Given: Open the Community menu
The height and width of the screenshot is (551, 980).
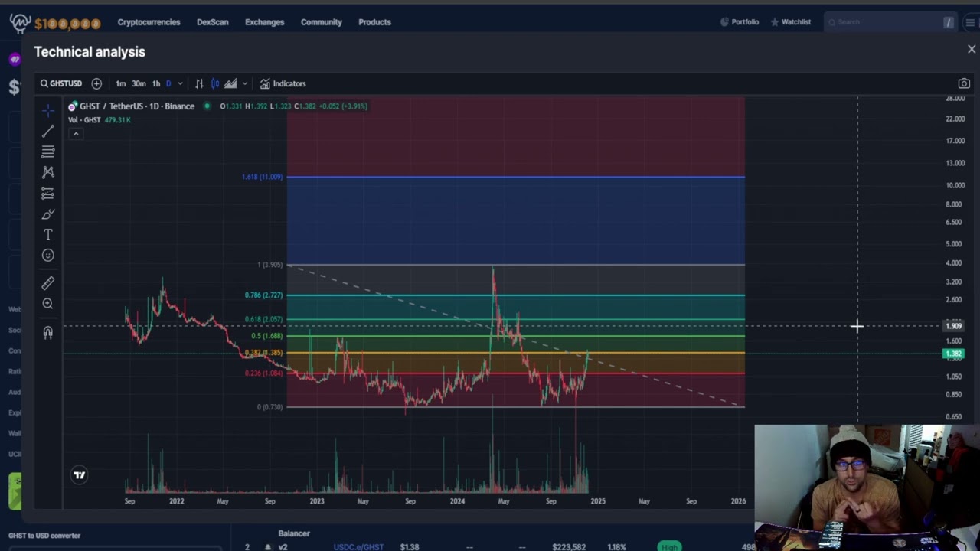Looking at the screenshot, I should point(321,22).
